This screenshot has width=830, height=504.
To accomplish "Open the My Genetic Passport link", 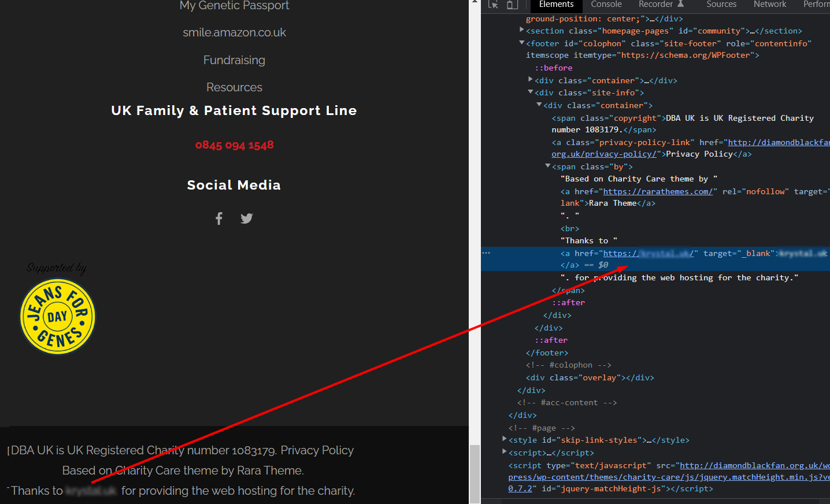I will (234, 6).
